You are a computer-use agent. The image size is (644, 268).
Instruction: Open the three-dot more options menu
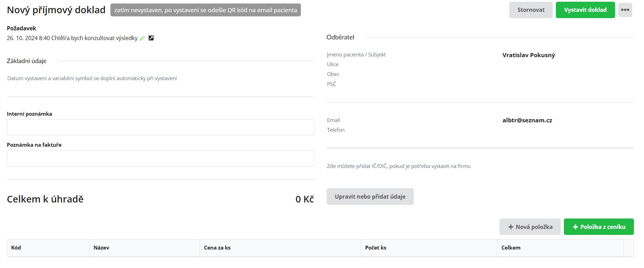(625, 10)
